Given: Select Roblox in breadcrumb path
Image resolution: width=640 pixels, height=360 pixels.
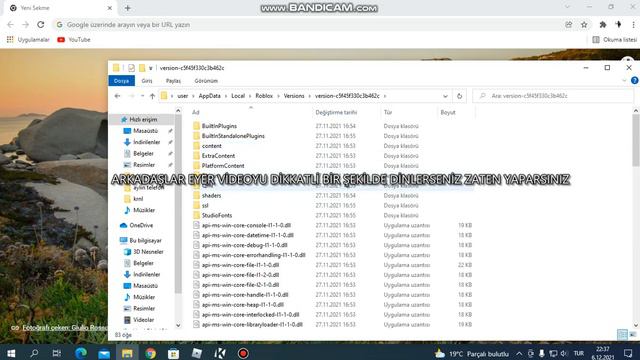Looking at the screenshot, I should (x=264, y=96).
